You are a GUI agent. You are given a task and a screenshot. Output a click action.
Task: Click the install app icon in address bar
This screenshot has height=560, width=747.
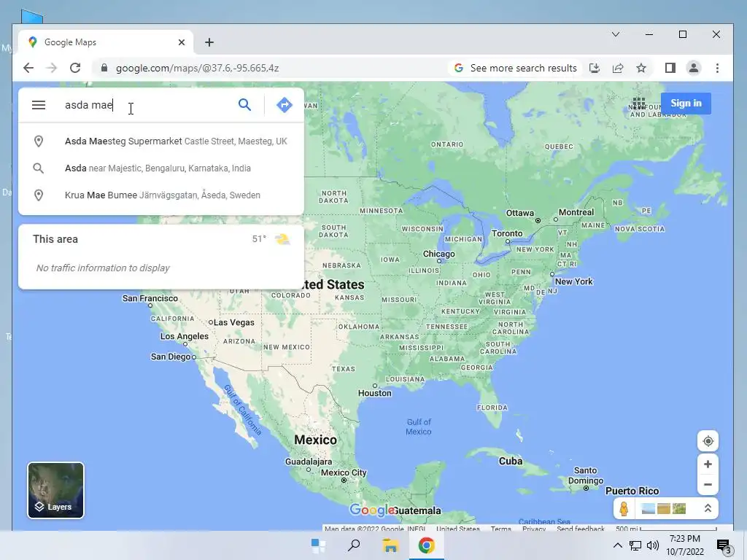(x=595, y=68)
